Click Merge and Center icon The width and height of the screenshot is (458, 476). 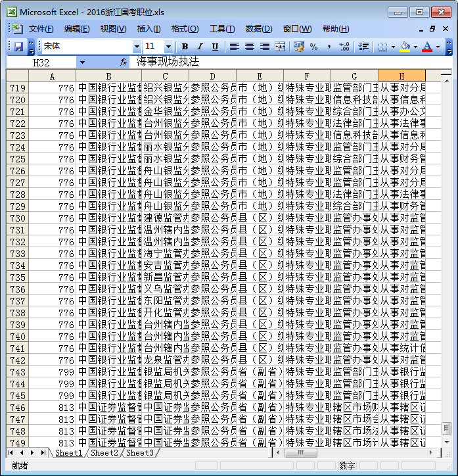[280, 47]
